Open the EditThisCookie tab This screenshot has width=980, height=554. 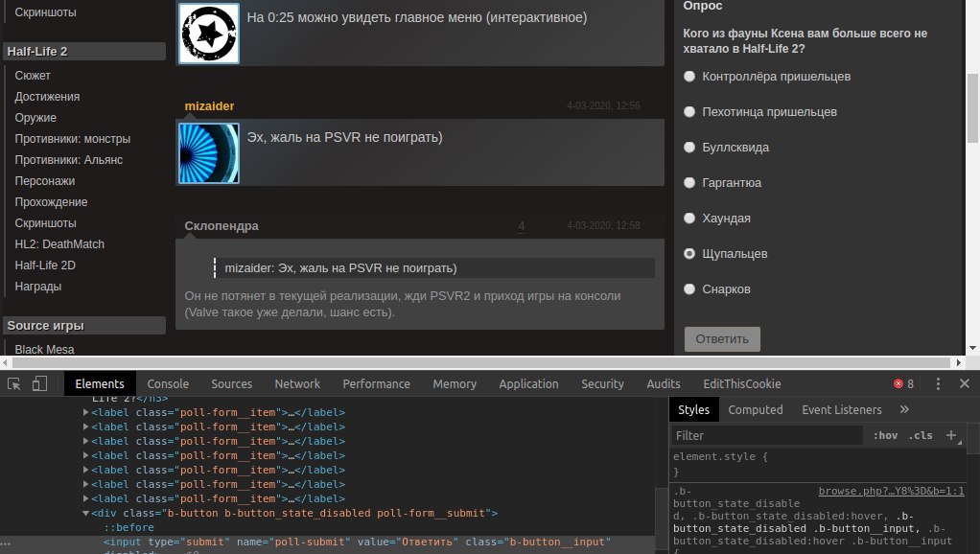(742, 384)
